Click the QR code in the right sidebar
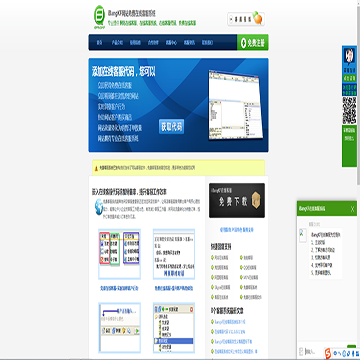Screen dimensions: 360x360 (x=349, y=110)
